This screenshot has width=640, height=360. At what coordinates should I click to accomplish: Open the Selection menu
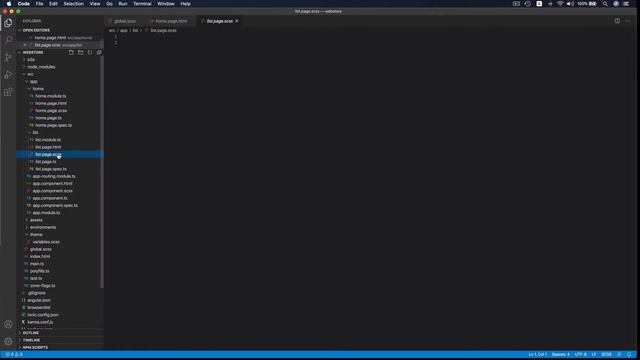coord(73,4)
